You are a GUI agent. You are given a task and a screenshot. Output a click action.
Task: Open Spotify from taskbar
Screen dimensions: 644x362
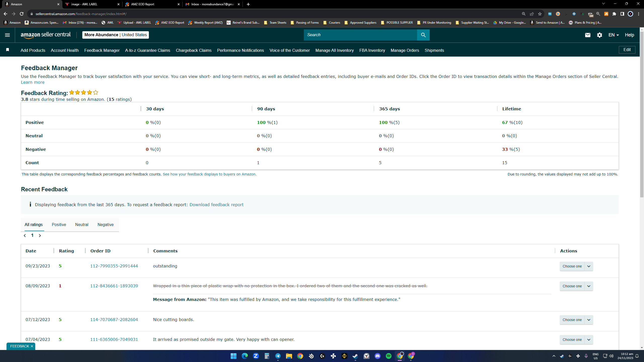coord(389,356)
